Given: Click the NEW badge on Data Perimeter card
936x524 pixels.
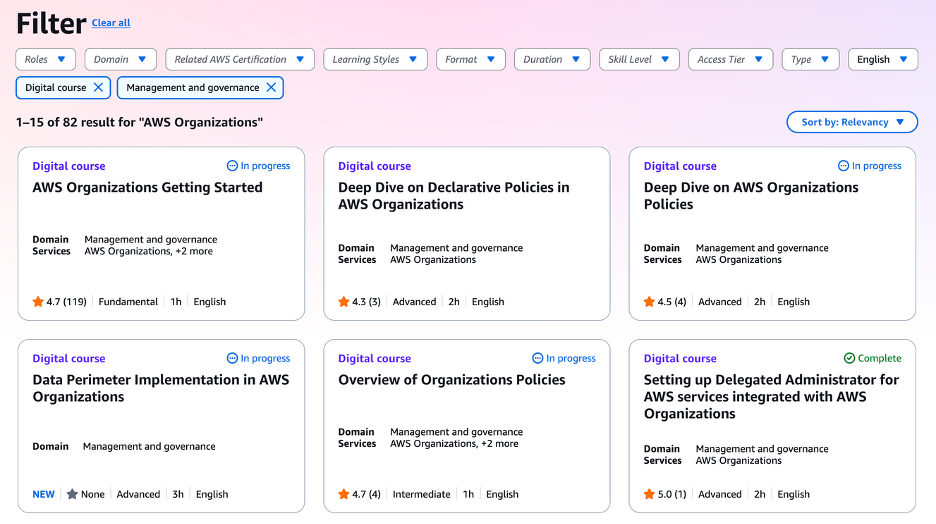Looking at the screenshot, I should tap(44, 494).
